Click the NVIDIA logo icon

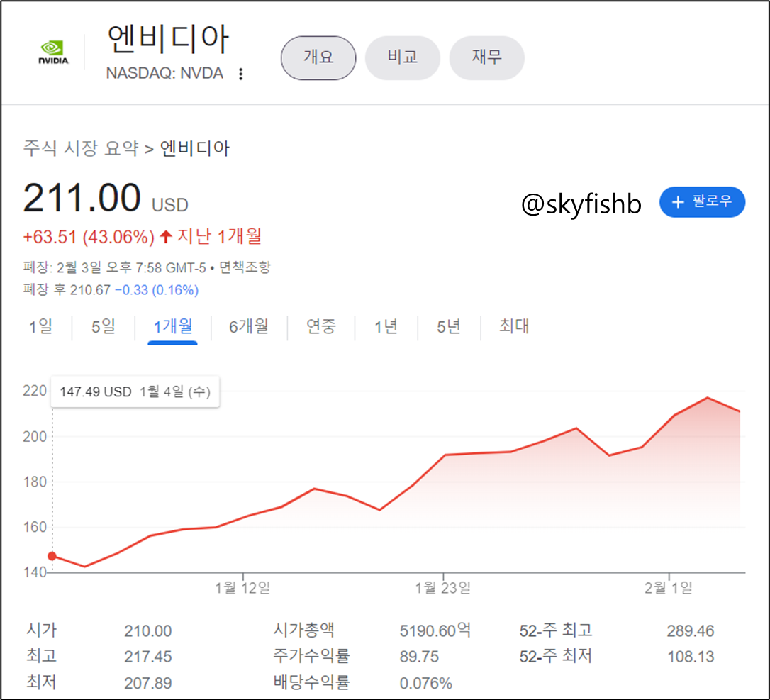click(53, 52)
